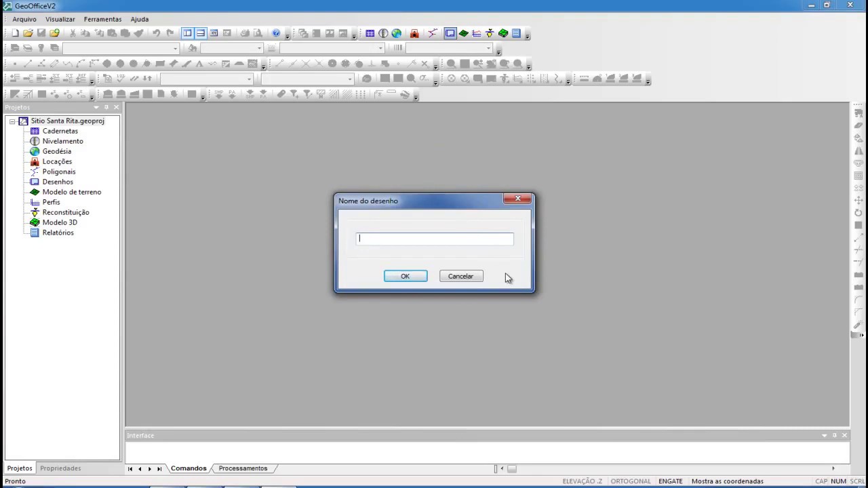The image size is (868, 488).
Task: Select Desenhos in the project tree
Action: (58, 182)
